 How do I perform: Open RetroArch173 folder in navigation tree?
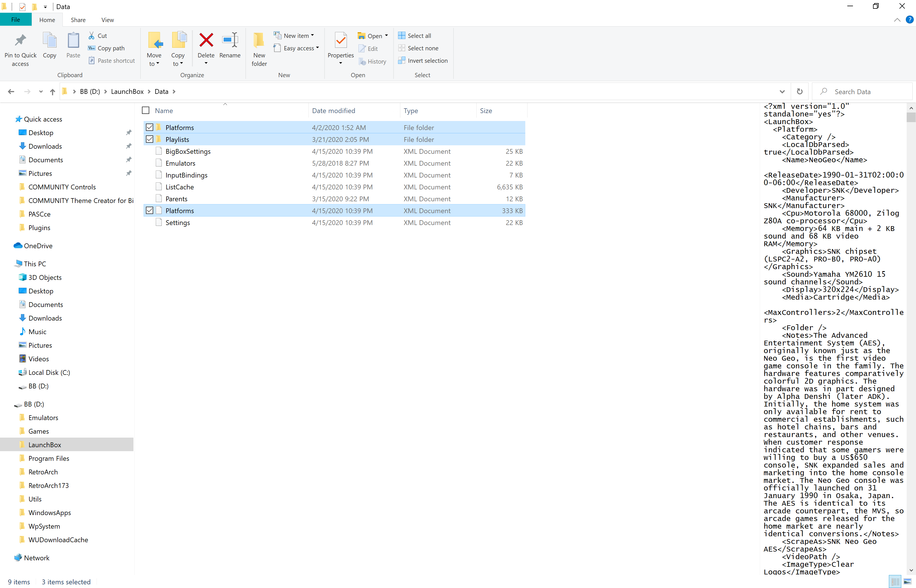pos(49,486)
